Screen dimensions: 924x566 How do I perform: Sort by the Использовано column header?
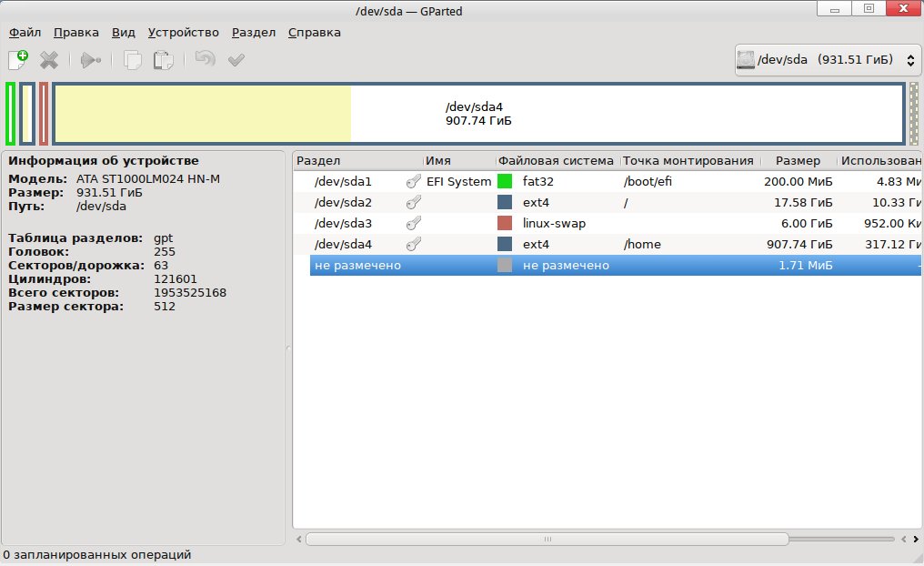(880, 161)
